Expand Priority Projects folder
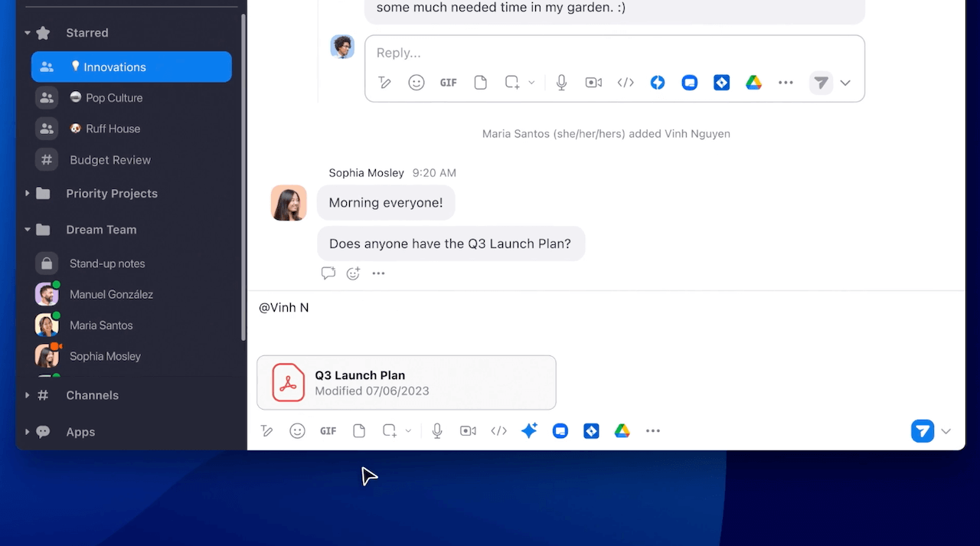980x546 pixels. 28,194
